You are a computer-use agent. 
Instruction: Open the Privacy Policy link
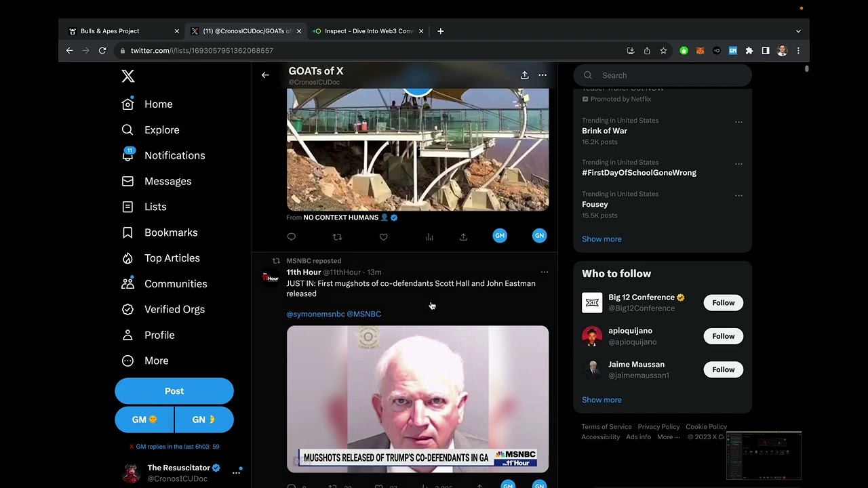click(x=658, y=427)
